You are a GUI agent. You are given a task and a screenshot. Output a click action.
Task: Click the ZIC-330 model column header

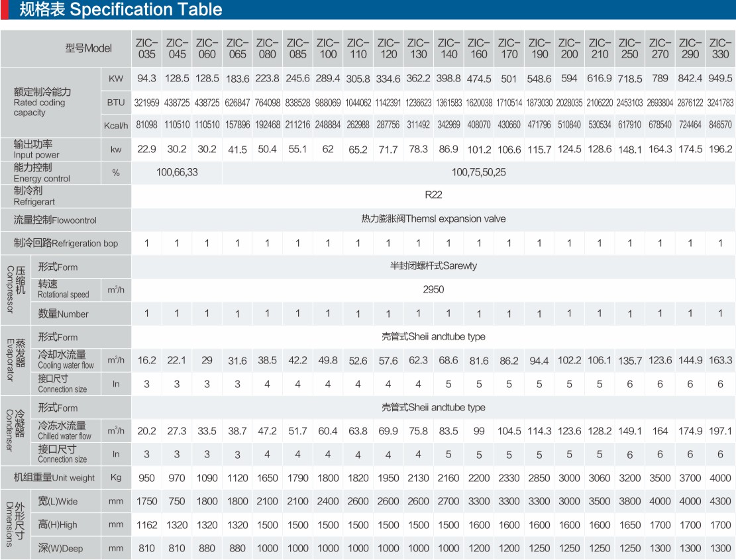point(720,48)
